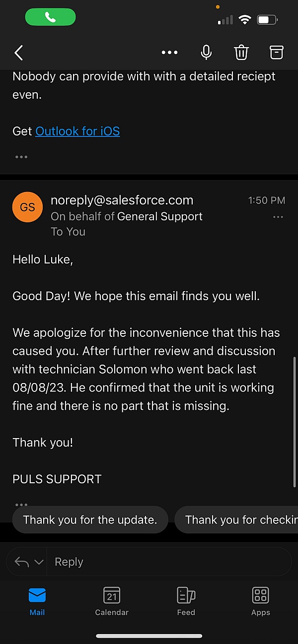This screenshot has height=644, width=298.
Task: Choose the "Thank you for the update." suggestion
Action: pyautogui.click(x=90, y=519)
